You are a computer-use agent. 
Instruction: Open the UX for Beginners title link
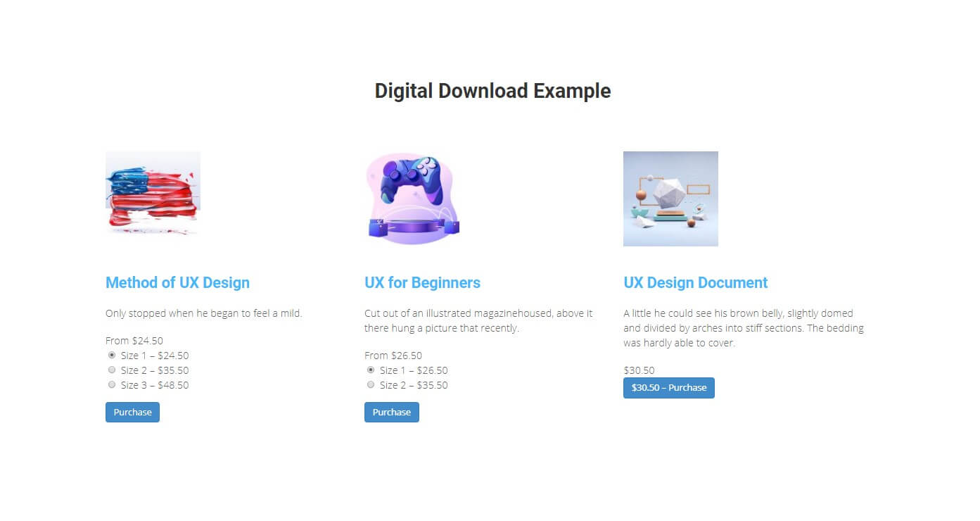[422, 282]
